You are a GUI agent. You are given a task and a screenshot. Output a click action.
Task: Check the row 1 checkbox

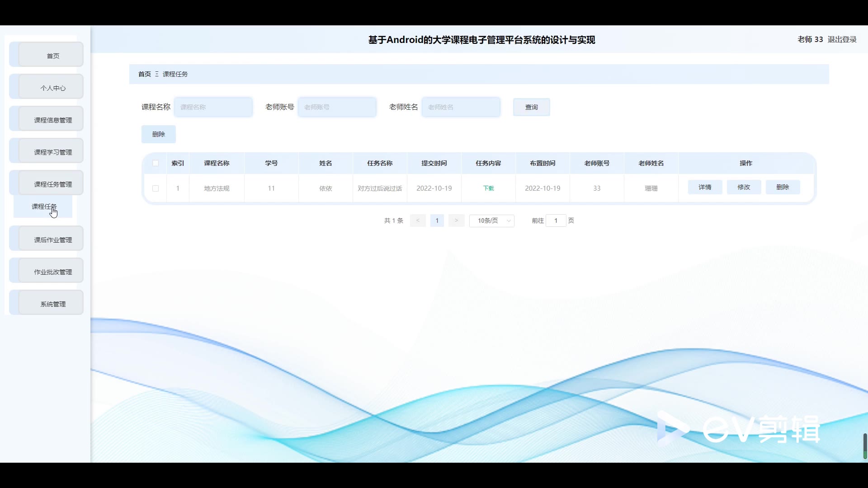156,188
